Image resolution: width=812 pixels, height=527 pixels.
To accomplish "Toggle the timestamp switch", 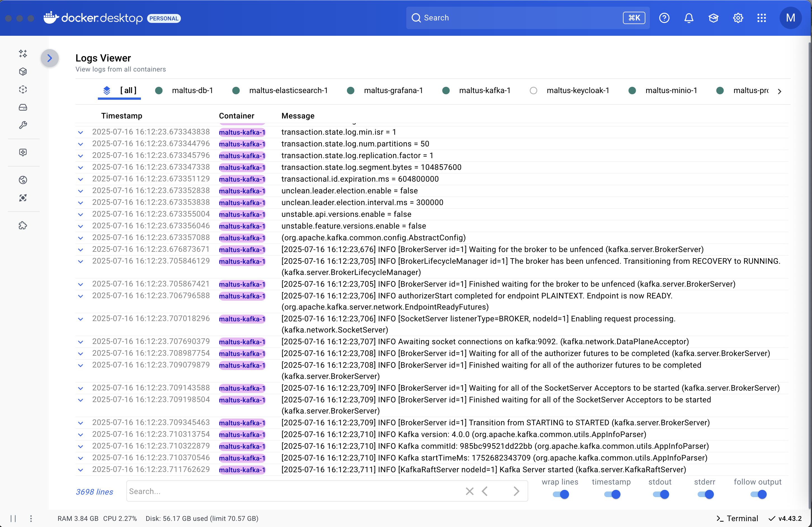I will pyautogui.click(x=612, y=494).
